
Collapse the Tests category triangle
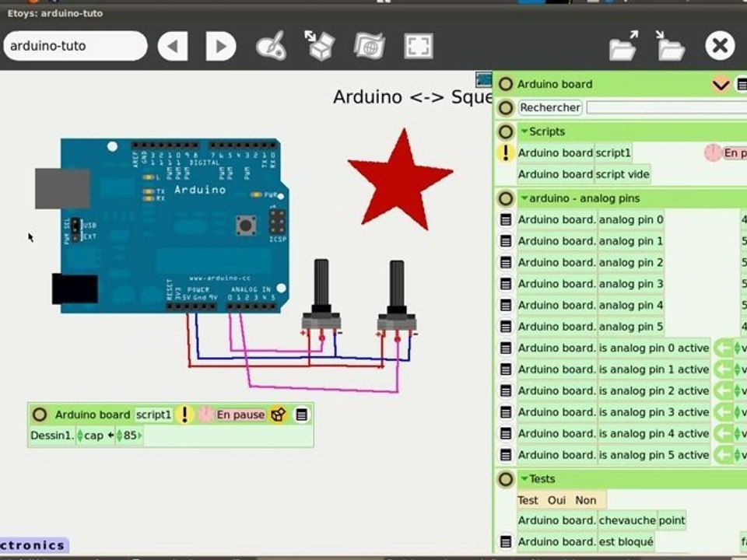(x=524, y=478)
